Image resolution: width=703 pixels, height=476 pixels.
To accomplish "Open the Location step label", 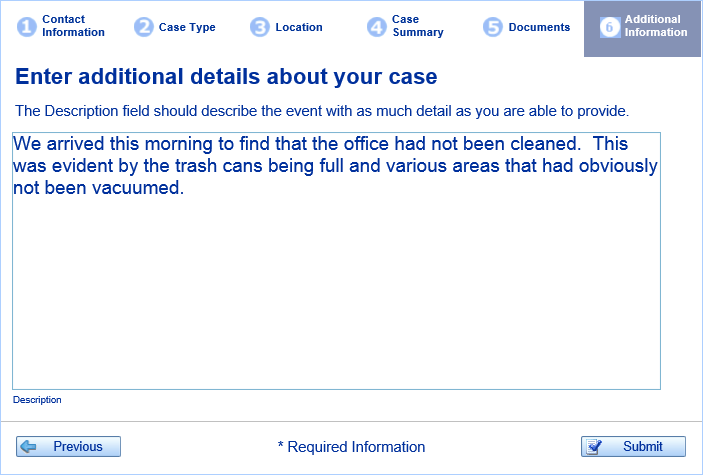I will [x=299, y=27].
